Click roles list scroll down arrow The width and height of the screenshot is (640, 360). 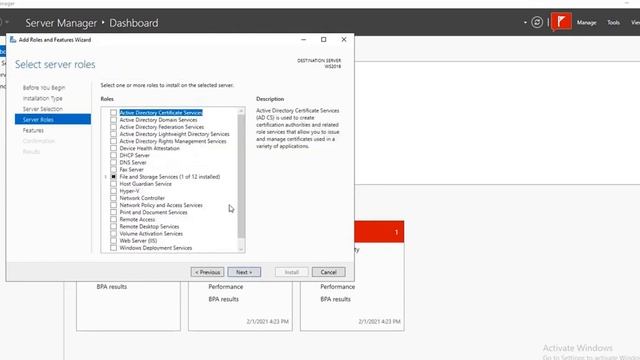241,249
